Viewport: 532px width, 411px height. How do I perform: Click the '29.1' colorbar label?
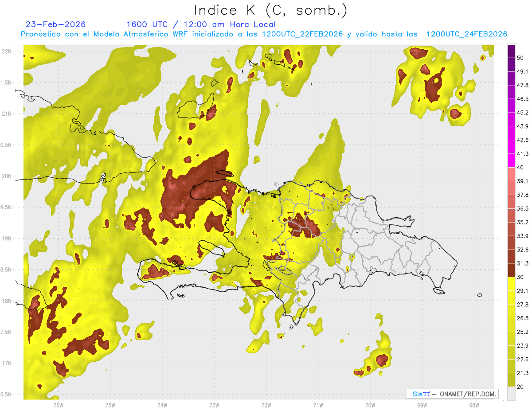click(x=523, y=290)
